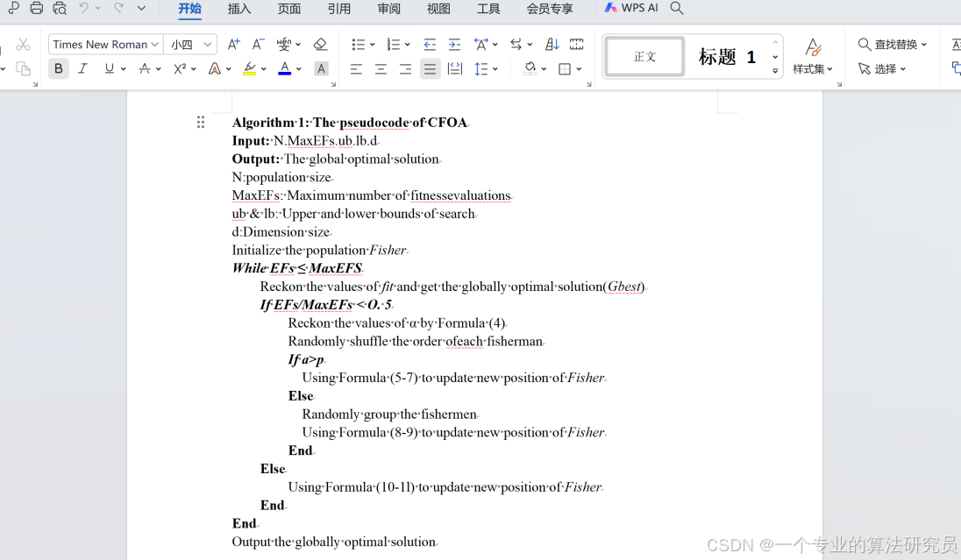The height and width of the screenshot is (560, 961).
Task: Apply italic formatting
Action: 81,68
